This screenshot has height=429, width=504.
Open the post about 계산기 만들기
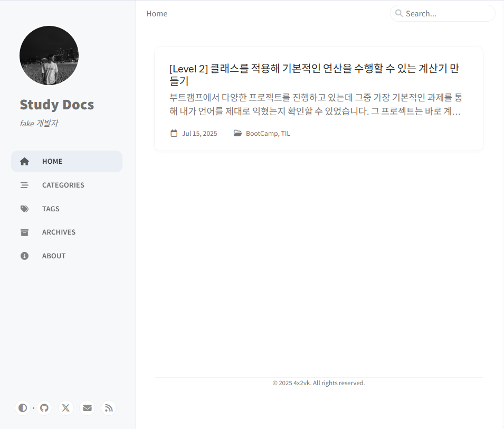[x=314, y=74]
